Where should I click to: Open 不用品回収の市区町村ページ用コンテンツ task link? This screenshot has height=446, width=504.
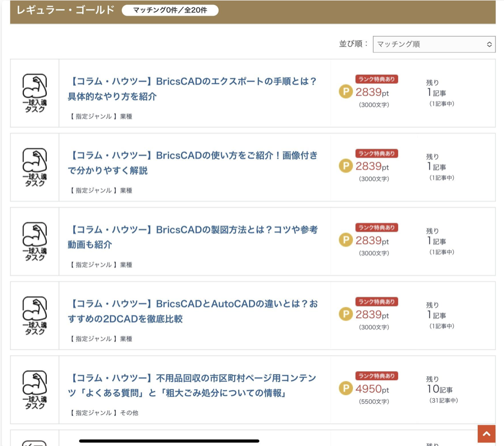[192, 385]
